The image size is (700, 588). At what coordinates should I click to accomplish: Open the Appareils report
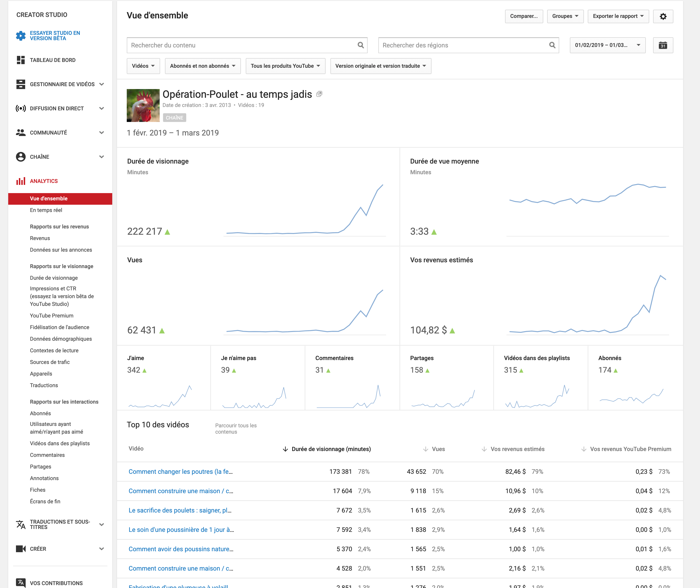click(41, 374)
